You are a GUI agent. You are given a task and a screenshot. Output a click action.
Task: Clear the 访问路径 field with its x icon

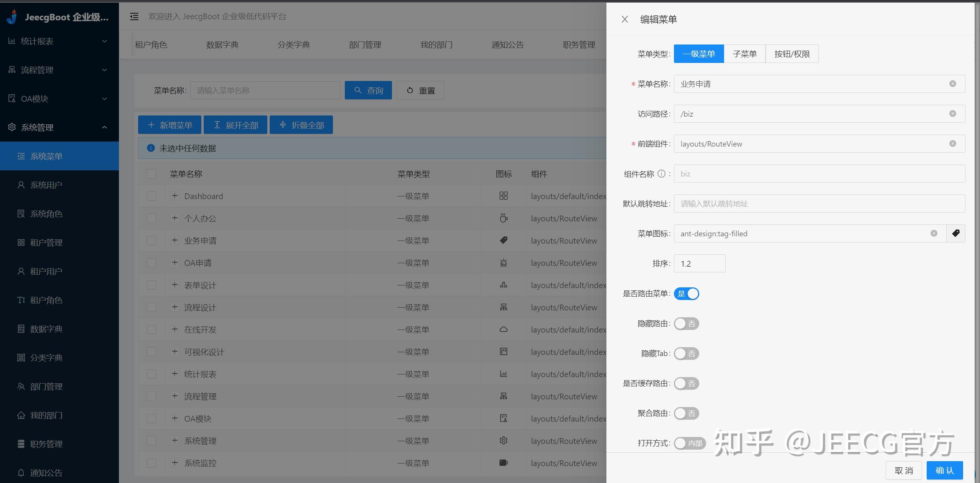coord(952,114)
